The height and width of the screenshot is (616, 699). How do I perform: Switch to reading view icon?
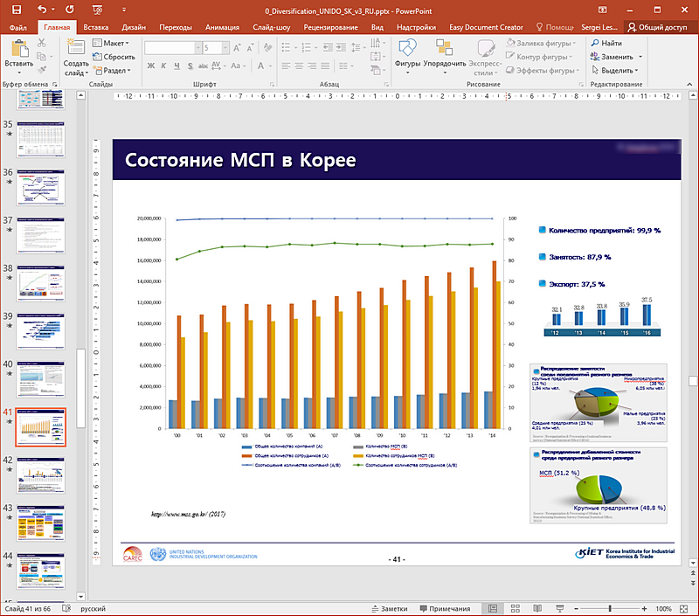pyautogui.click(x=537, y=608)
